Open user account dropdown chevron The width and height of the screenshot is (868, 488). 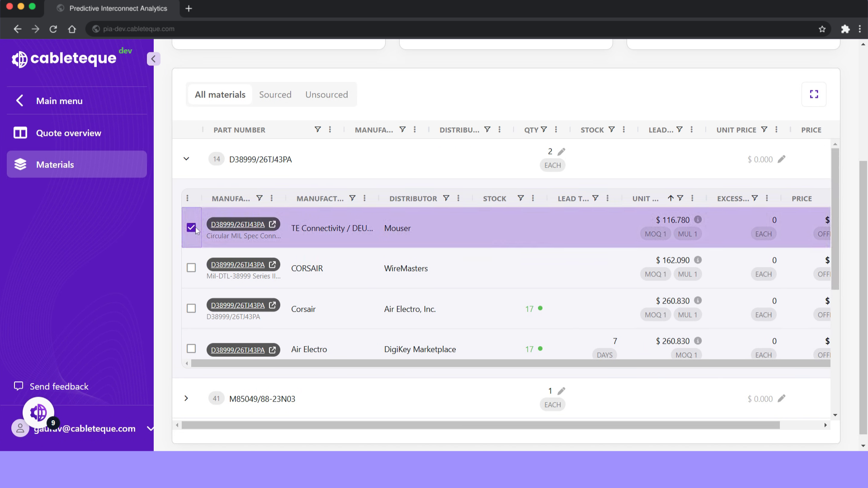point(150,428)
